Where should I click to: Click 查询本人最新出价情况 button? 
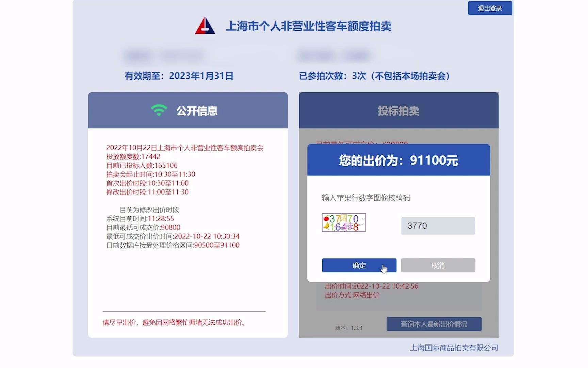(434, 324)
